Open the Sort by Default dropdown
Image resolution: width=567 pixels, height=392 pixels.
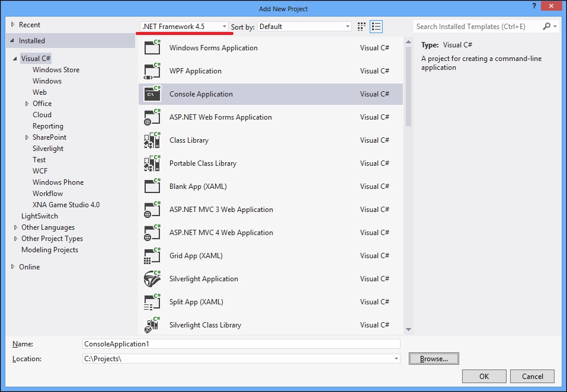305,27
